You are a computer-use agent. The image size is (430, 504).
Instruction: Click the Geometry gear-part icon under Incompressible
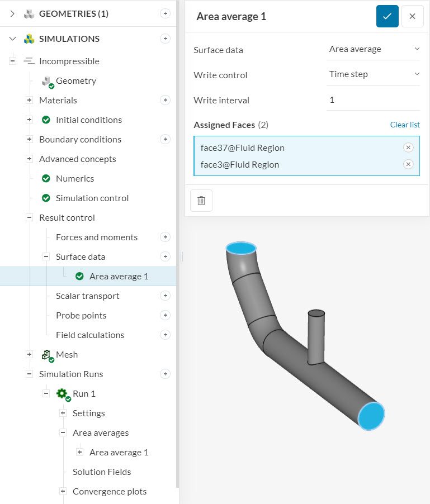pyautogui.click(x=46, y=80)
